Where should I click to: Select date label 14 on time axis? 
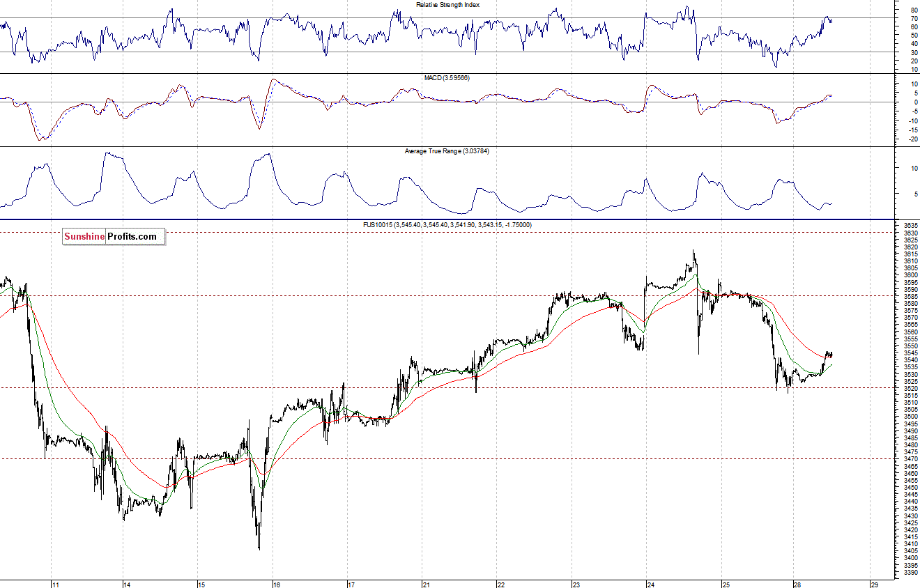point(127,585)
